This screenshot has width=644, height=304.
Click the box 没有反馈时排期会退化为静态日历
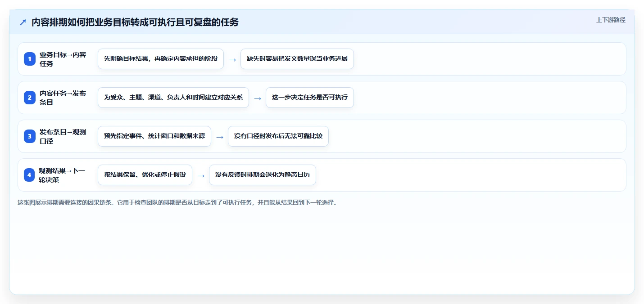(263, 175)
